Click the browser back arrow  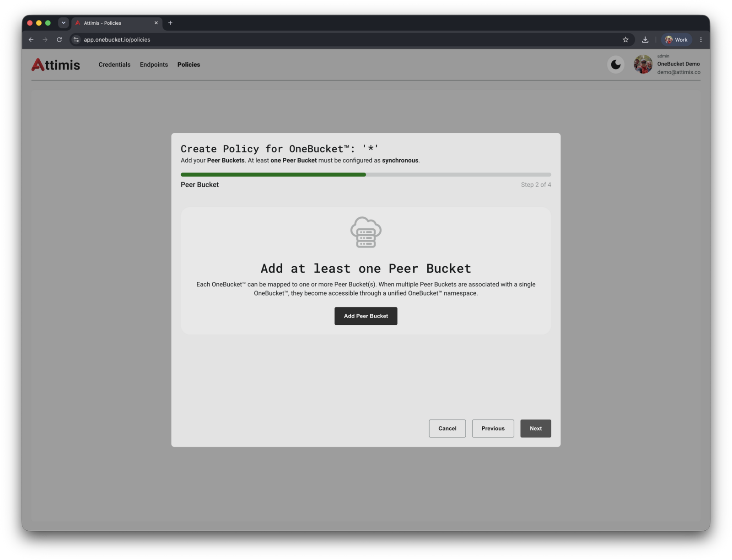[x=31, y=40]
